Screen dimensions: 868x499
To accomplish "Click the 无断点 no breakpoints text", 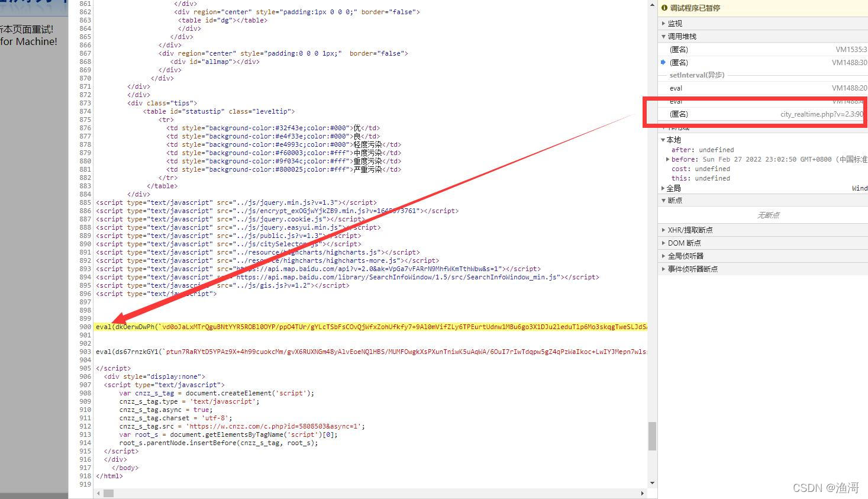I will click(768, 215).
